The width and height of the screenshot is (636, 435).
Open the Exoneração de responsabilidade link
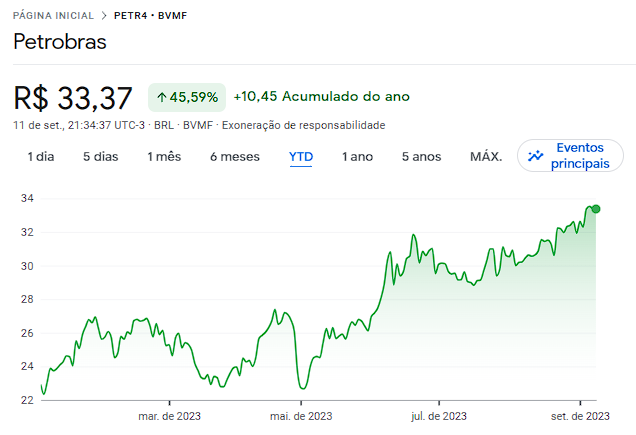click(303, 125)
